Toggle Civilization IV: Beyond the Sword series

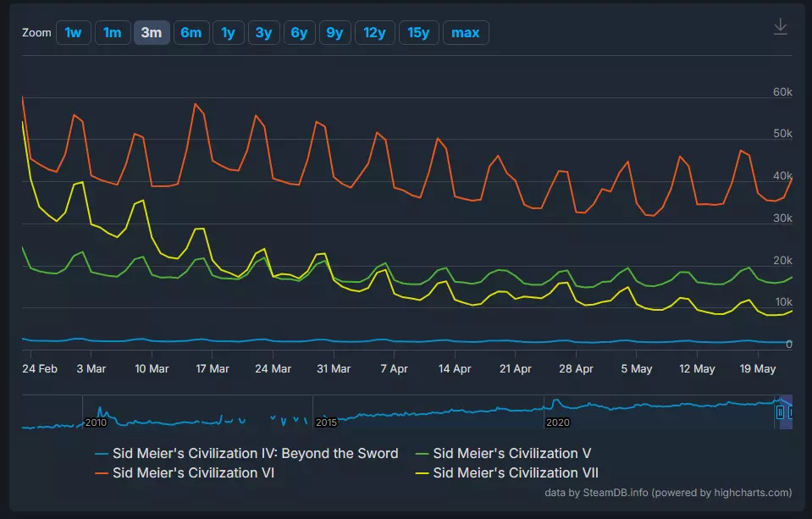pyautogui.click(x=246, y=453)
